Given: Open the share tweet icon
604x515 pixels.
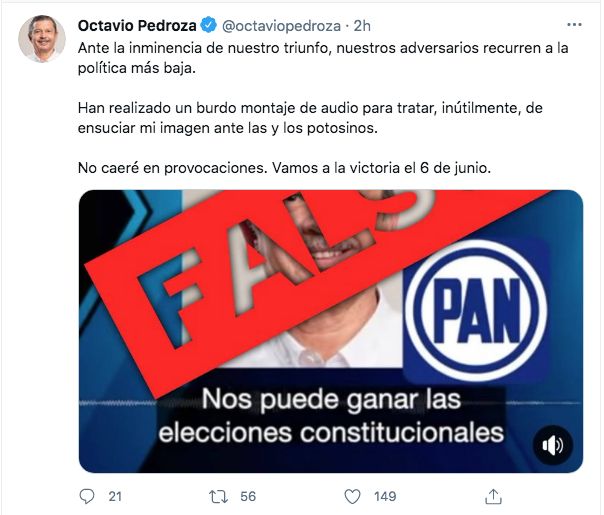Looking at the screenshot, I should (493, 496).
